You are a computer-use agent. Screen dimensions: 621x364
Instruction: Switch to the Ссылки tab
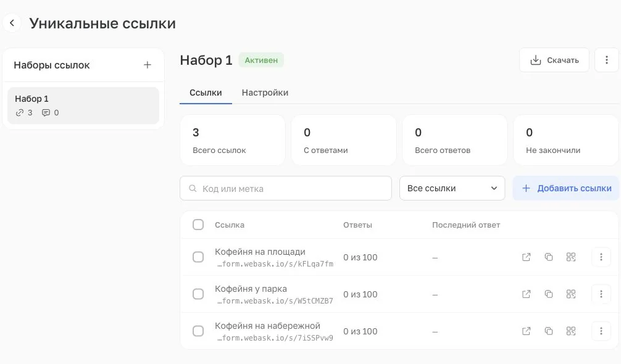click(206, 93)
